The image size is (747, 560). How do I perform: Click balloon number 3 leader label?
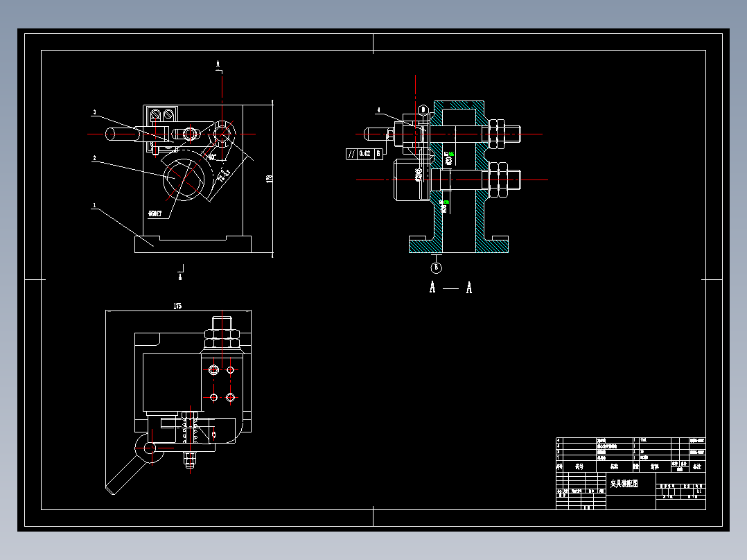[x=94, y=112]
